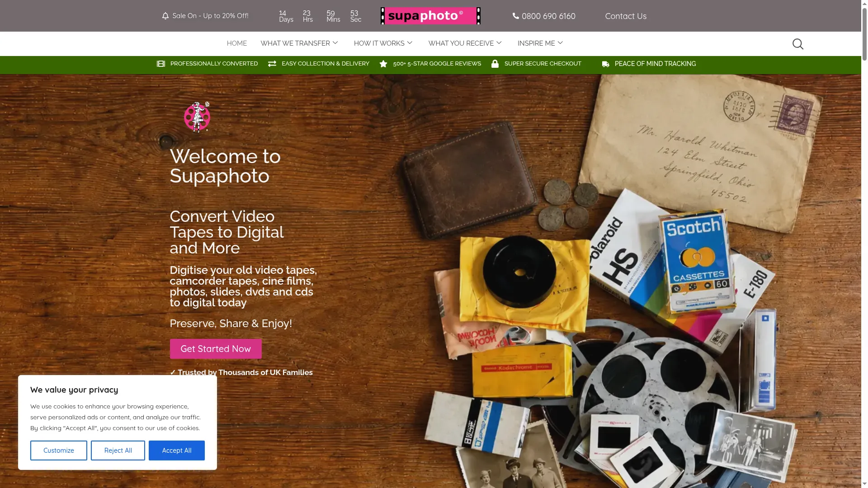This screenshot has width=868, height=488.
Task: Click the star Google reviews icon
Action: [383, 64]
